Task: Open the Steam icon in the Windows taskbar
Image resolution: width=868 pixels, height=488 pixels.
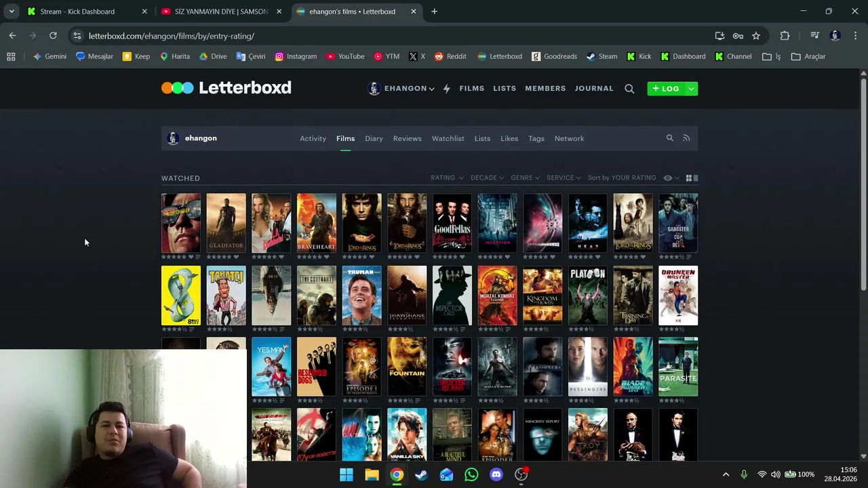Action: click(x=421, y=474)
